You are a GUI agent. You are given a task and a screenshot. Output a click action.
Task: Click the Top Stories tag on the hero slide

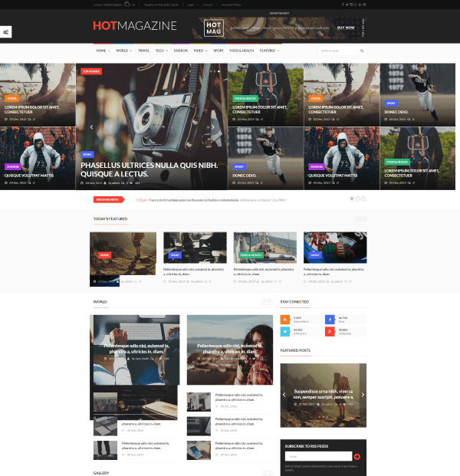click(91, 71)
